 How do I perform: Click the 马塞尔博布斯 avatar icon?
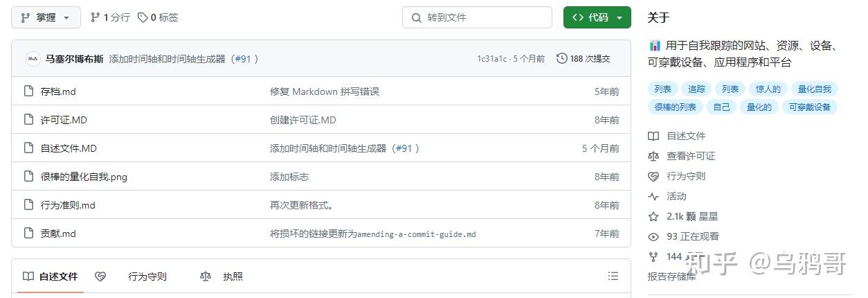coord(33,59)
